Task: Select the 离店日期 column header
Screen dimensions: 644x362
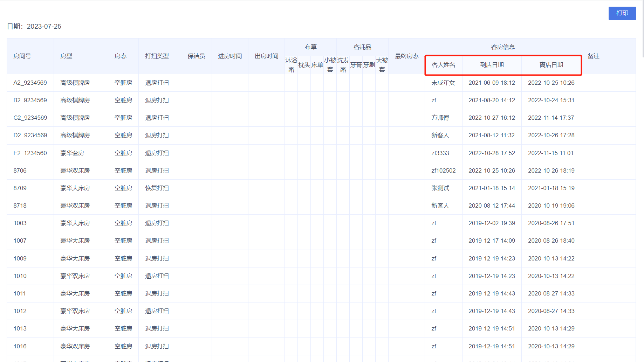Action: pyautogui.click(x=551, y=65)
